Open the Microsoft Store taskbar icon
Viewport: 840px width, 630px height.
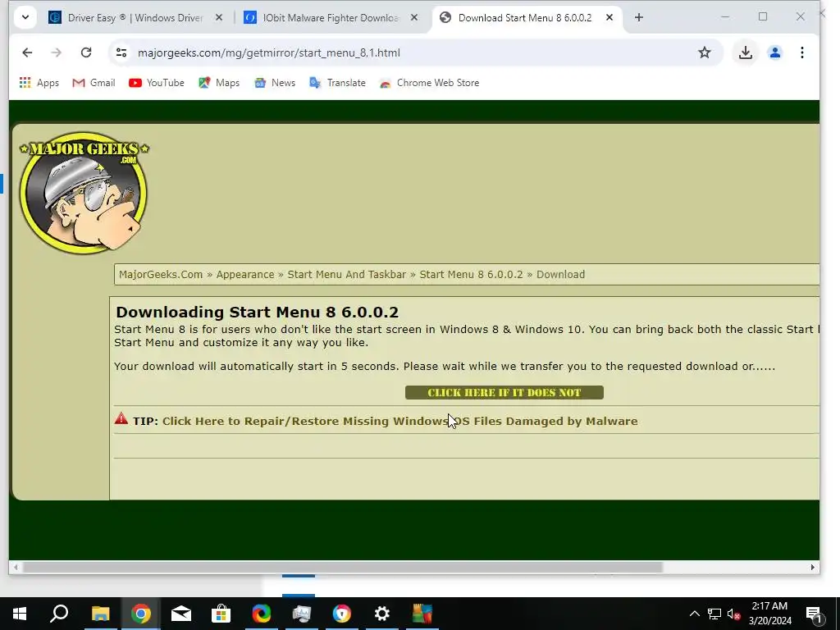tap(221, 614)
